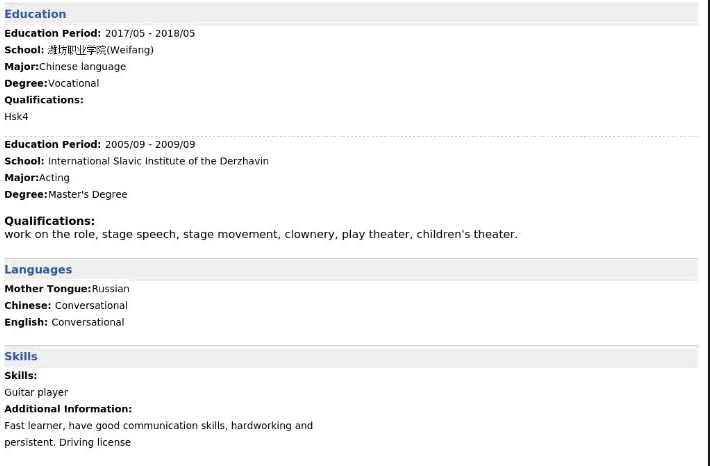Image resolution: width=710 pixels, height=466 pixels.
Task: Click the Major: Acting line
Action: click(37, 178)
